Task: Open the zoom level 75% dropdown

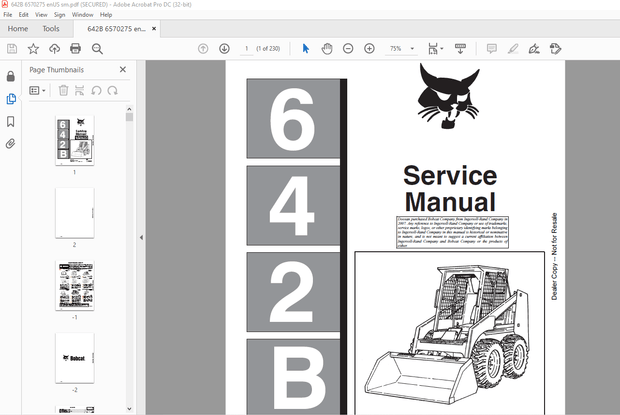Action: 401,48
